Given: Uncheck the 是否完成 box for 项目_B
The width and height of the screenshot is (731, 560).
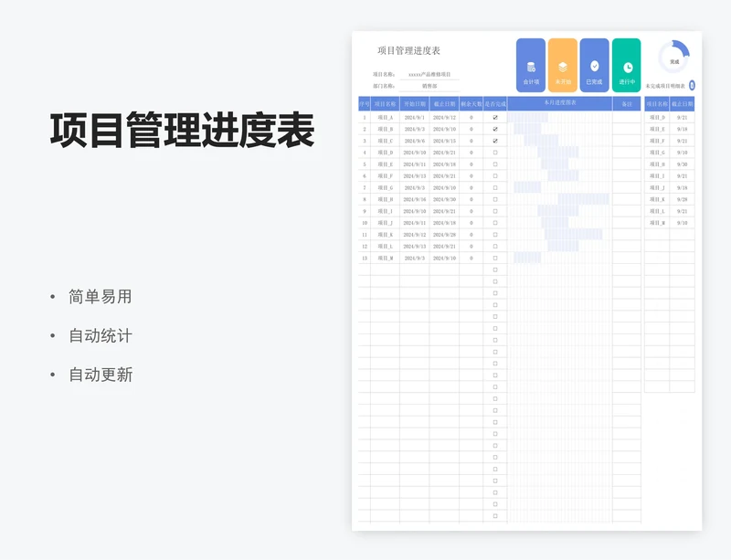Looking at the screenshot, I should 495,129.
